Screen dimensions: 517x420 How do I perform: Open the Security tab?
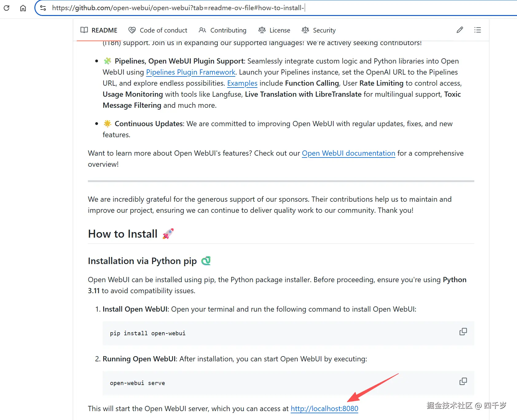(319, 30)
